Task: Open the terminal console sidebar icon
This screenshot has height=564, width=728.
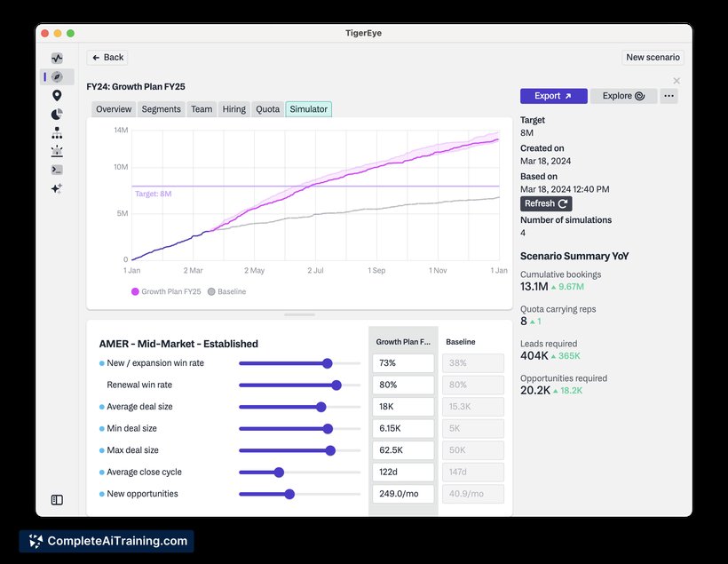Action: click(x=57, y=170)
